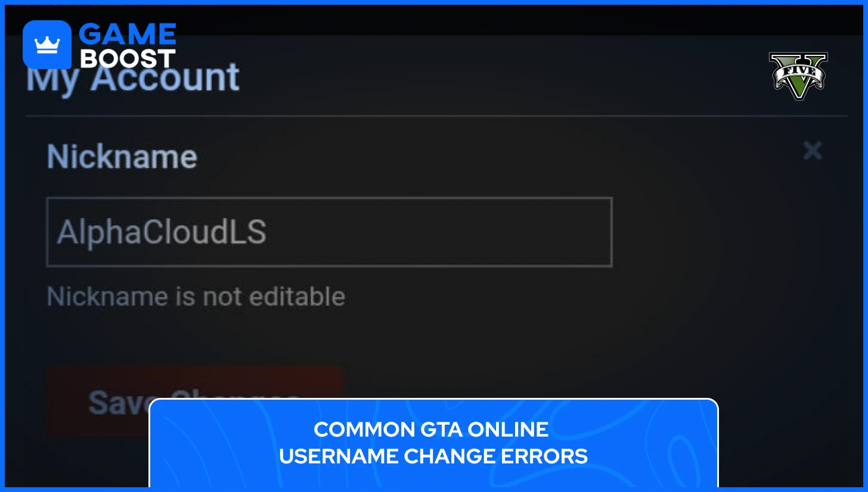This screenshot has width=868, height=492.
Task: Click the word GAME in the logo
Action: 128,34
